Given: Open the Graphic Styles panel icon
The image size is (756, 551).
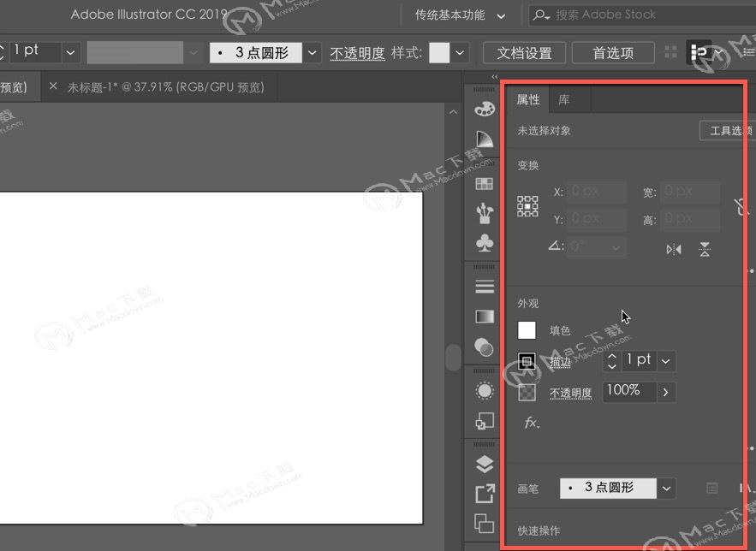Looking at the screenshot, I should (485, 421).
